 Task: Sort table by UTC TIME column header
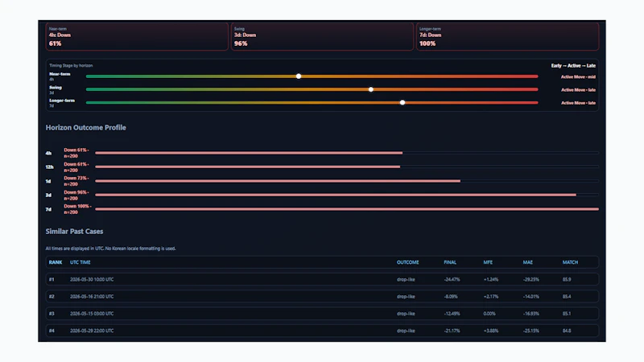pyautogui.click(x=80, y=262)
